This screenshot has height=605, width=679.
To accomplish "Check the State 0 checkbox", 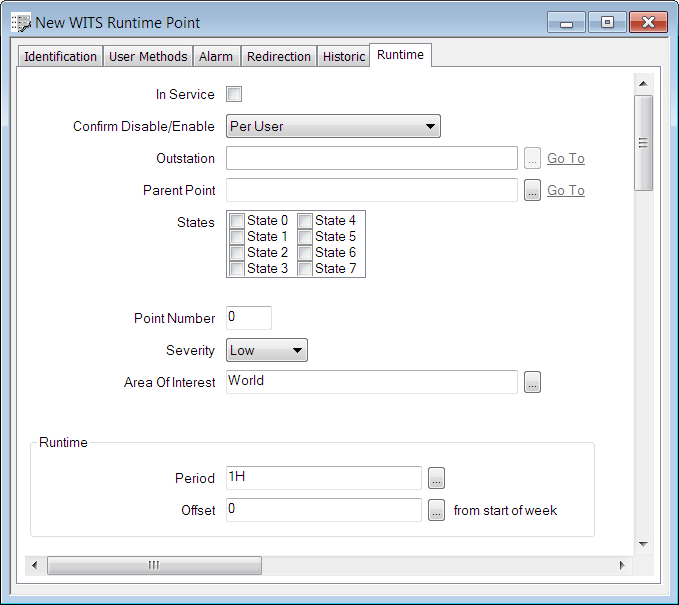I will point(237,221).
